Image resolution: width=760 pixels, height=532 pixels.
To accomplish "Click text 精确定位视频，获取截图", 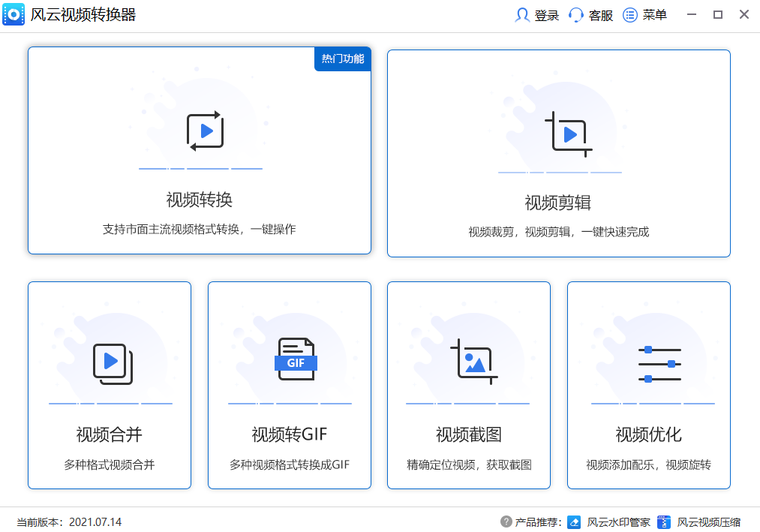I will point(469,464).
